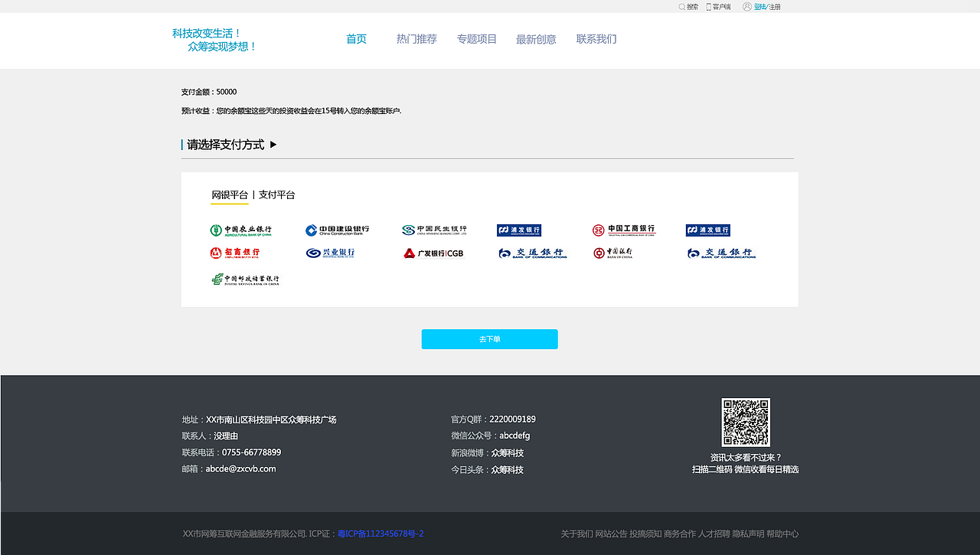Switch to 网银平台 tab
The width and height of the screenshot is (980, 555).
230,195
